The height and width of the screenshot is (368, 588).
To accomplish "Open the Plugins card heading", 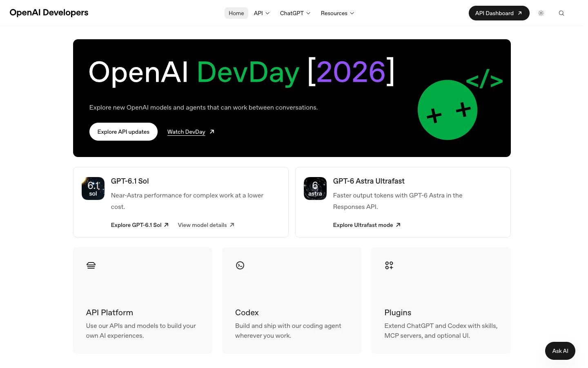I will click(398, 312).
